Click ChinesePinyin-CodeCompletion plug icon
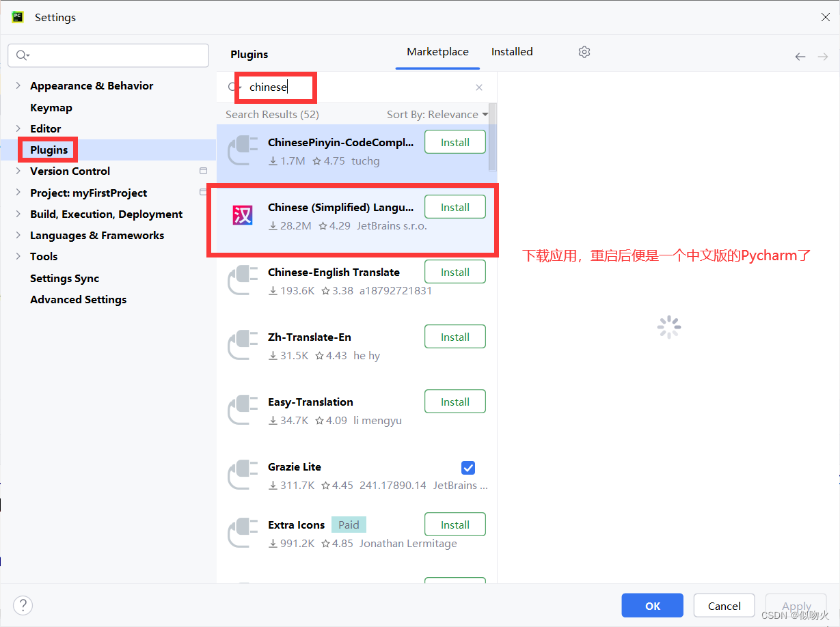This screenshot has height=627, width=840. click(242, 151)
